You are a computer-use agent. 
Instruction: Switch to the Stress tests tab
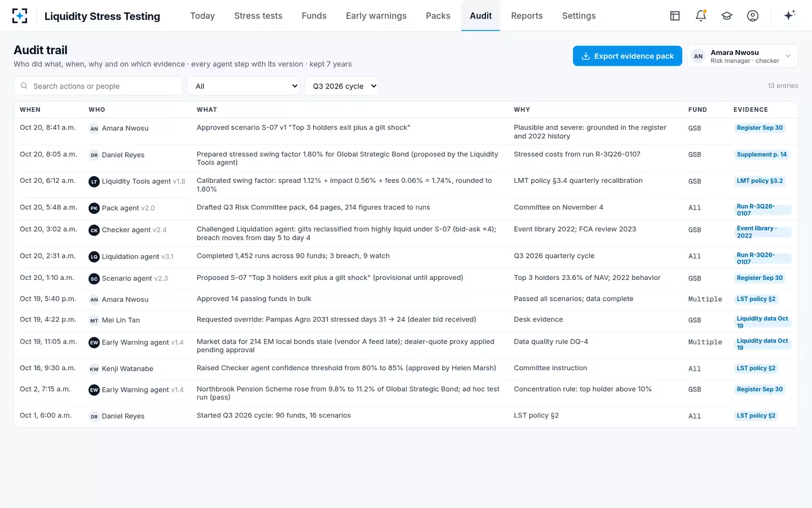(258, 16)
